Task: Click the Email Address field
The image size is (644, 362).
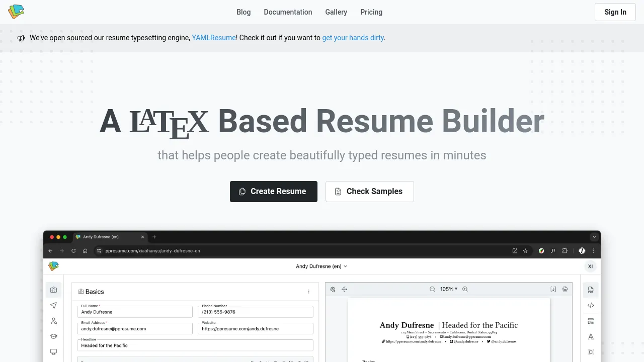Action: [135, 328]
